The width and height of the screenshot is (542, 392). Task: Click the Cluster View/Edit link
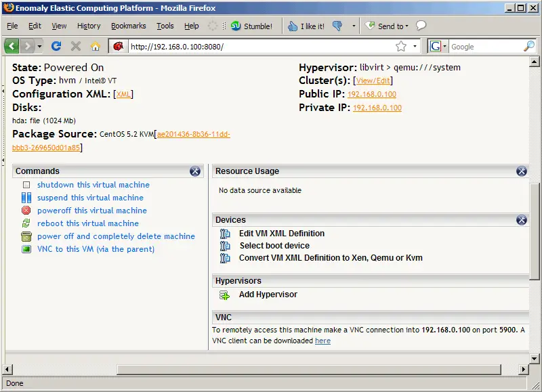[373, 81]
